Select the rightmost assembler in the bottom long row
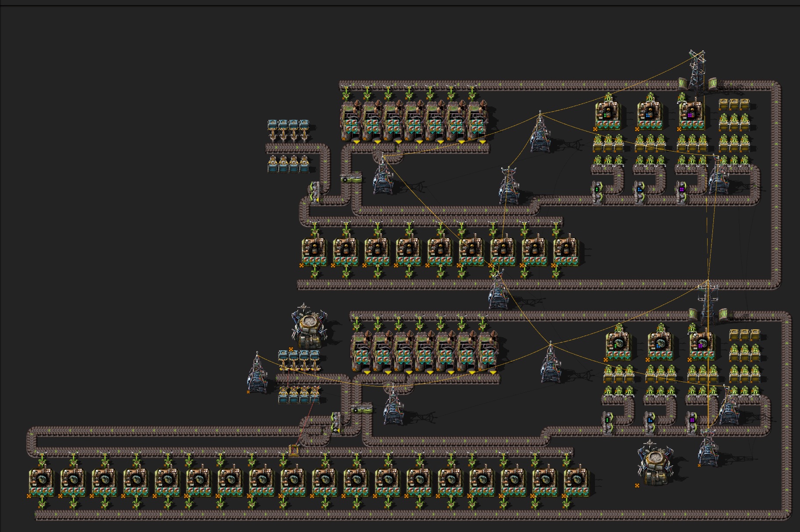The width and height of the screenshot is (800, 532). point(577,483)
